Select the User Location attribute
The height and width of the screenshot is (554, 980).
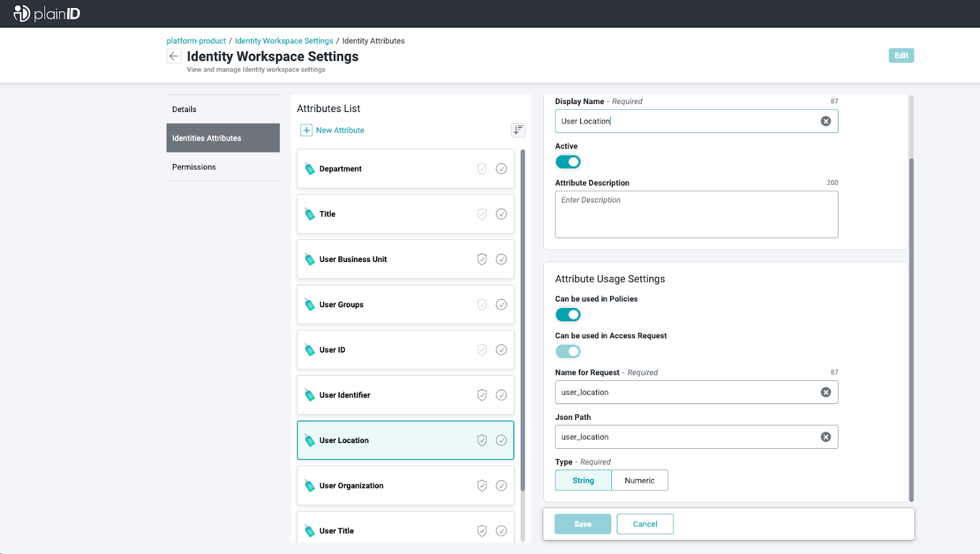pyautogui.click(x=405, y=440)
